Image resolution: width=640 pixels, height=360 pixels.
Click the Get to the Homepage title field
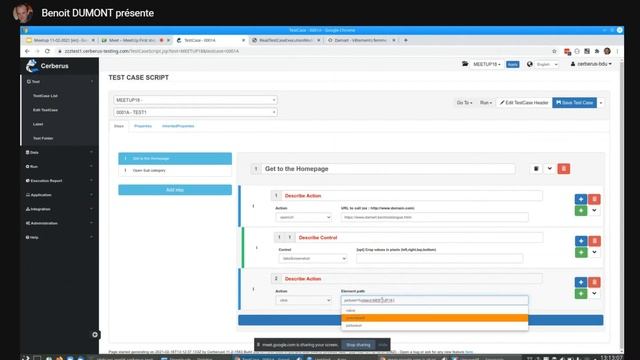[388, 169]
